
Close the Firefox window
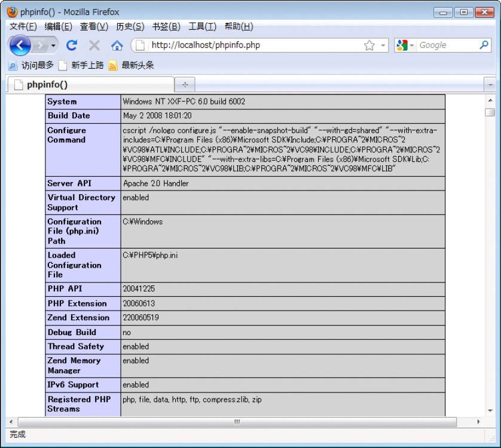click(484, 13)
